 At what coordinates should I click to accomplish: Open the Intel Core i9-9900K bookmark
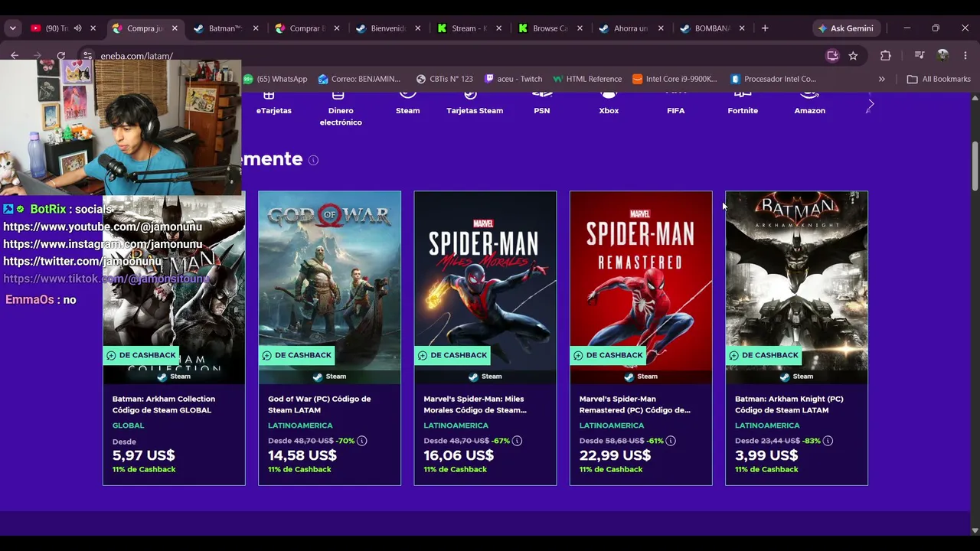pos(675,79)
